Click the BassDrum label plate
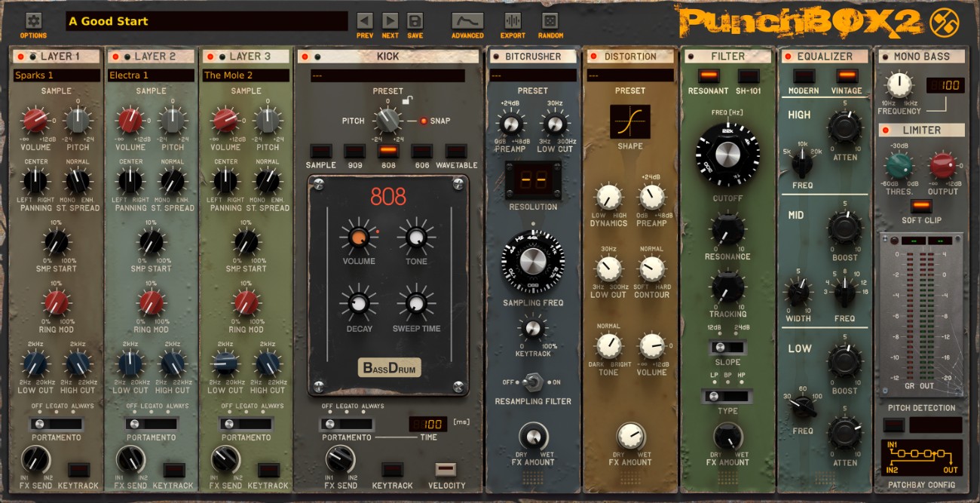The height and width of the screenshot is (503, 980). pos(389,369)
